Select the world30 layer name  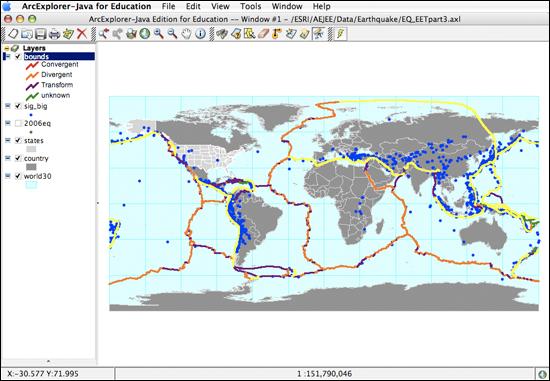pos(38,176)
